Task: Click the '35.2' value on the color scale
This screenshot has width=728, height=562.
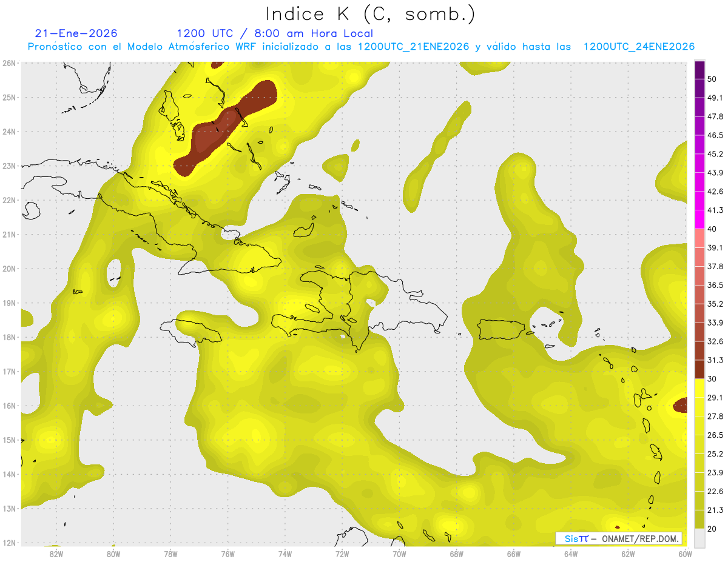Action: tap(715, 304)
